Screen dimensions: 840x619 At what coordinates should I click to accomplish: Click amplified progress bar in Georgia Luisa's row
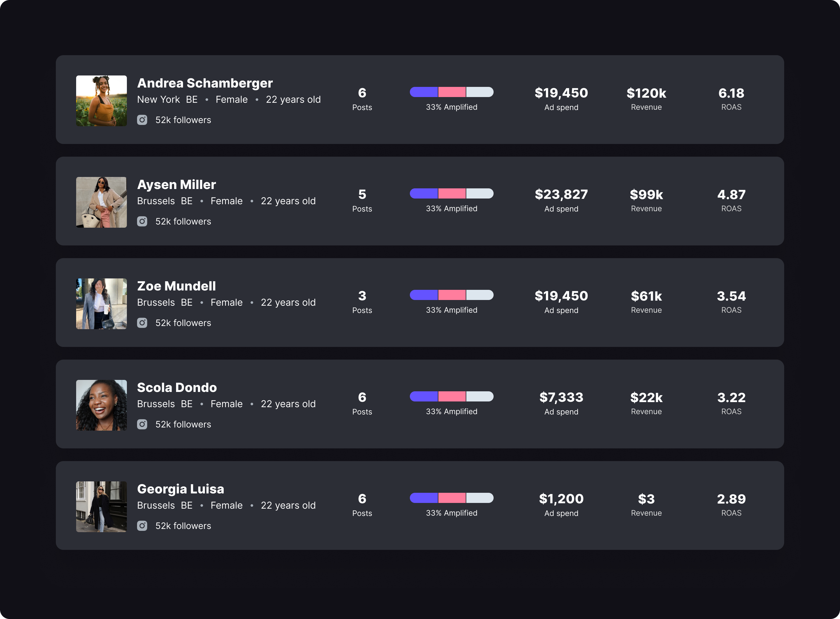pyautogui.click(x=452, y=498)
